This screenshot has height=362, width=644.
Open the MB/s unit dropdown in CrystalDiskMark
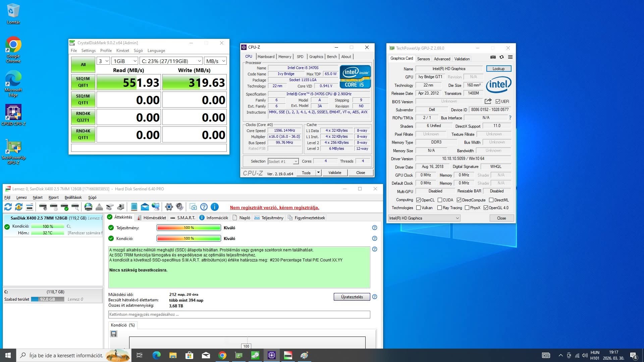216,61
